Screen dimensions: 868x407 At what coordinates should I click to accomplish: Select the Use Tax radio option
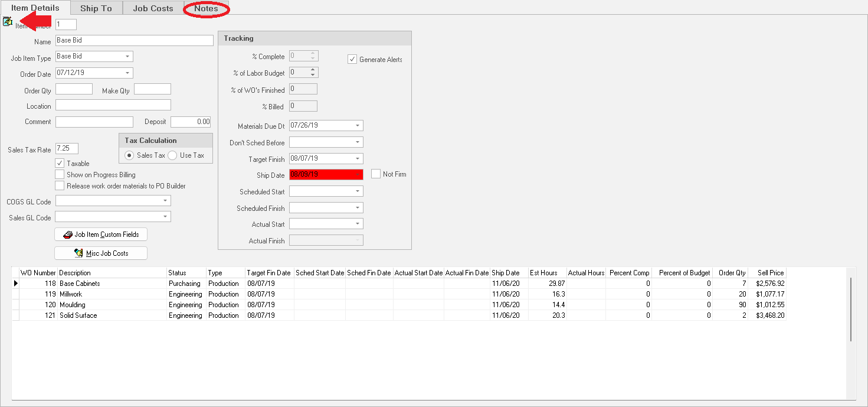coord(172,155)
